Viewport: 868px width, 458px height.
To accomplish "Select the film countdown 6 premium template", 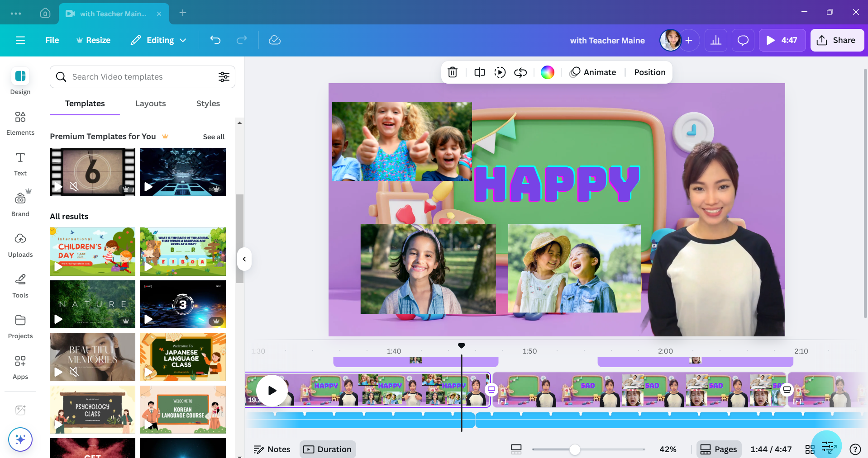I will click(92, 172).
